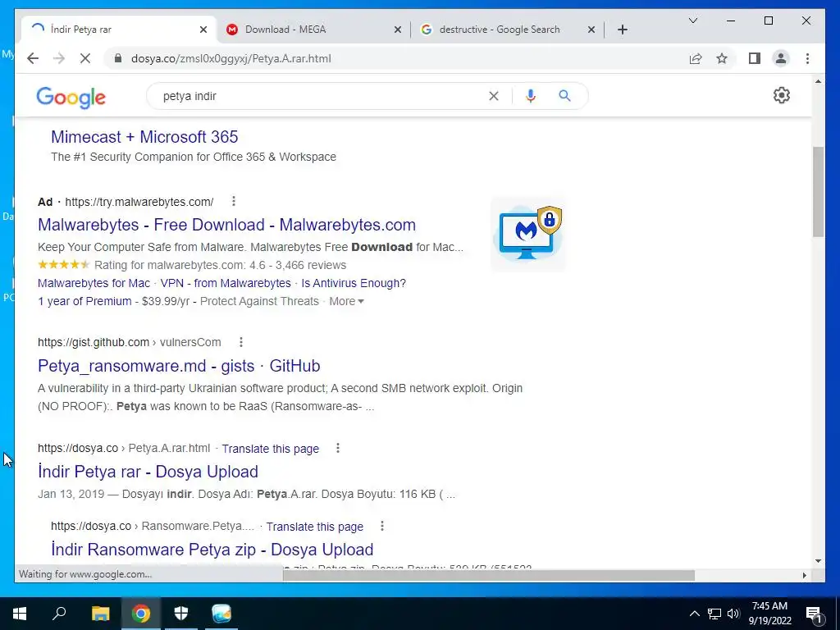Open gist.github.com result options dots
Screen dimensions: 840x630
pyautogui.click(x=241, y=342)
